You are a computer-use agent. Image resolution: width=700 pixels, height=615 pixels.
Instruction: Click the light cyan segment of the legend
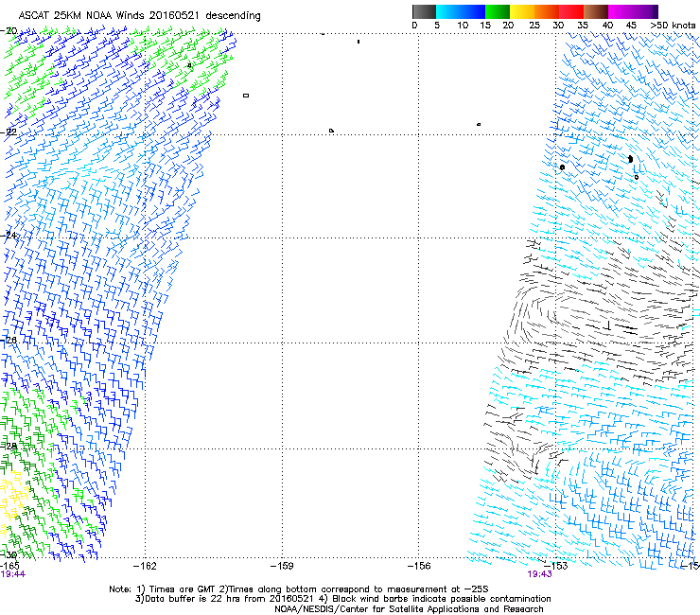(x=448, y=11)
